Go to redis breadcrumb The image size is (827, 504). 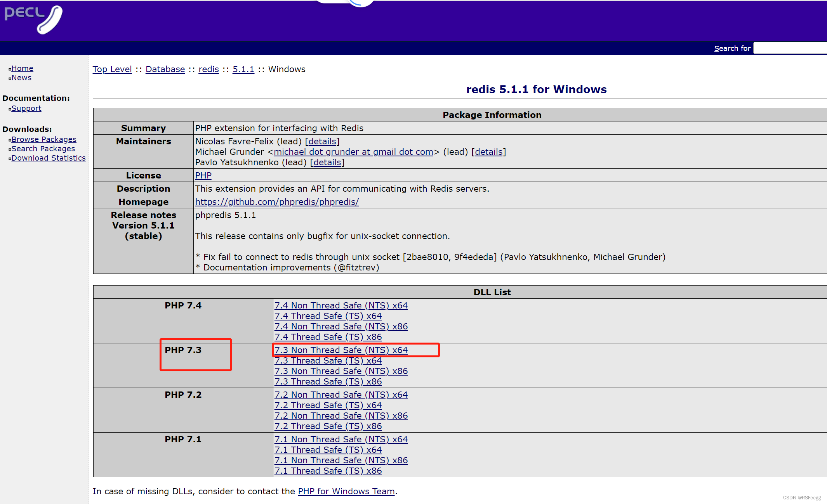208,69
